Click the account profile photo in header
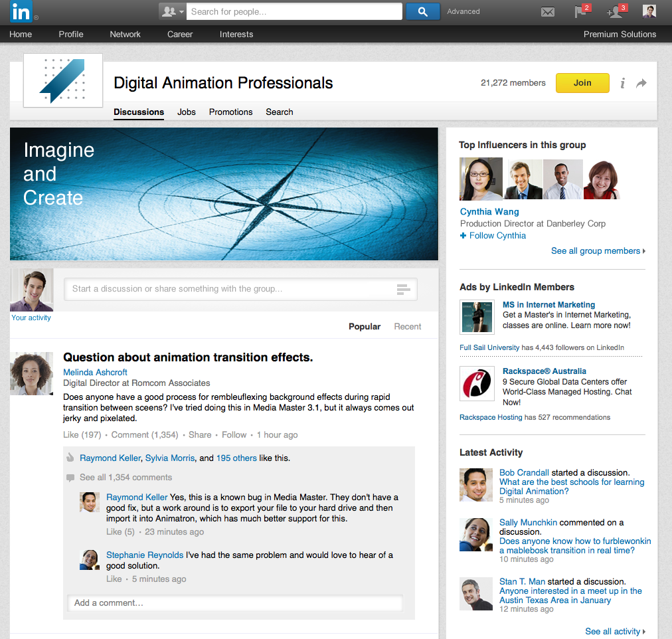The width and height of the screenshot is (672, 639). coord(649,11)
